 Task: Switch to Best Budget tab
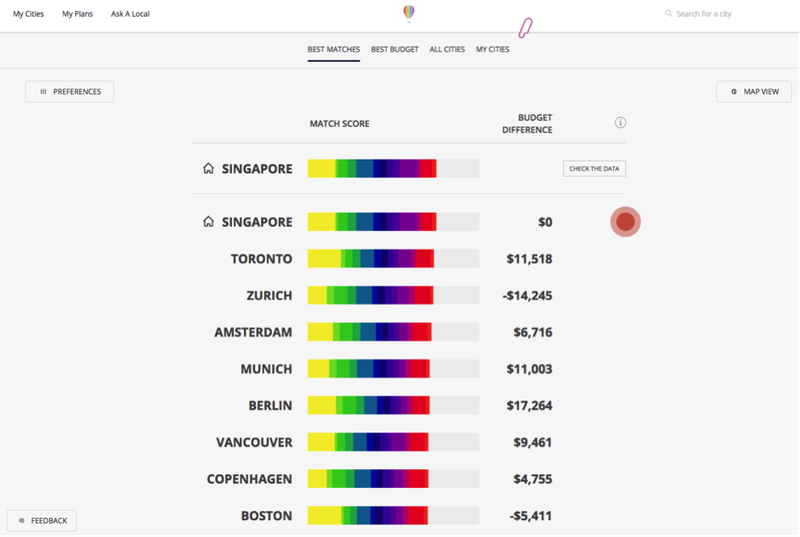395,49
